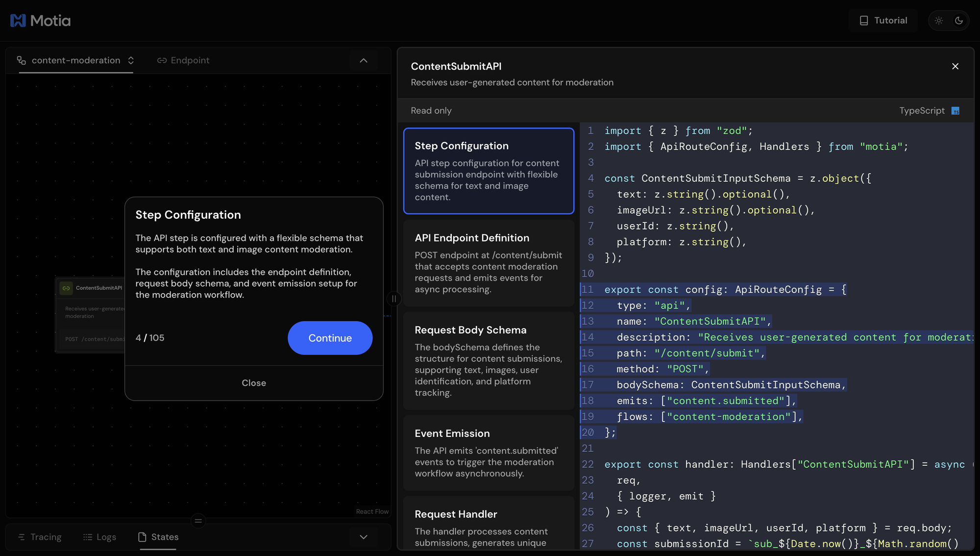Screen dimensions: 980x556
Task: Expand bottom panel with down chevron
Action: tap(364, 537)
